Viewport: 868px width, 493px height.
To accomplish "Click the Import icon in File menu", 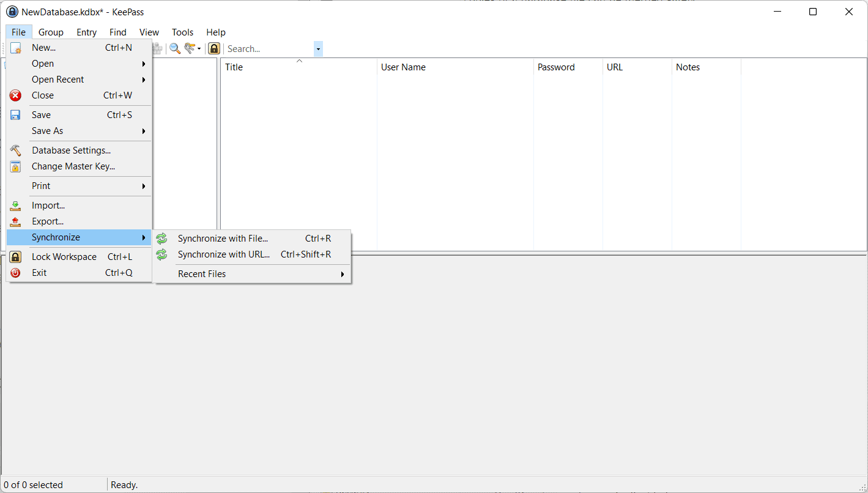I will click(x=16, y=206).
